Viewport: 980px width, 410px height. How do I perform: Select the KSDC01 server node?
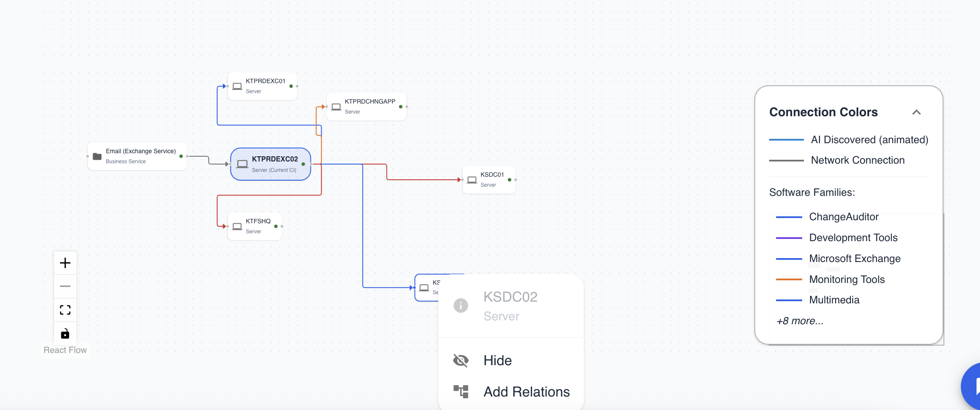click(489, 179)
